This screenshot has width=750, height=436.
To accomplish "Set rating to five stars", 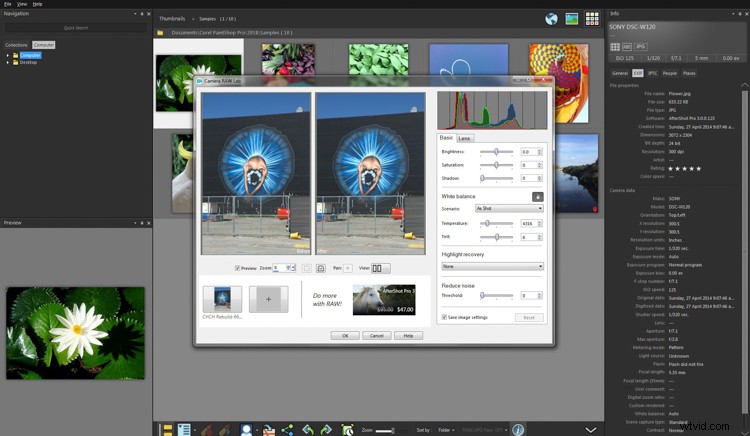I will point(699,168).
